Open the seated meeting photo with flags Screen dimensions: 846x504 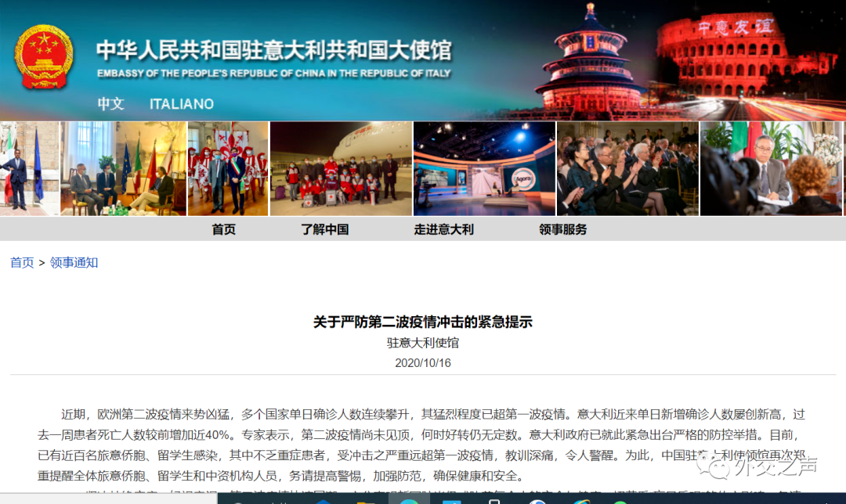(x=123, y=168)
